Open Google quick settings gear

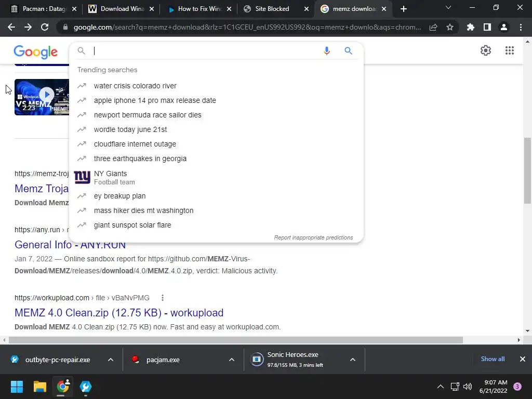[486, 50]
